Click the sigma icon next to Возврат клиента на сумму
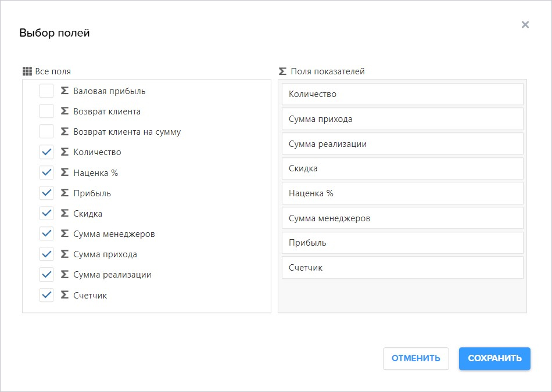 64,132
